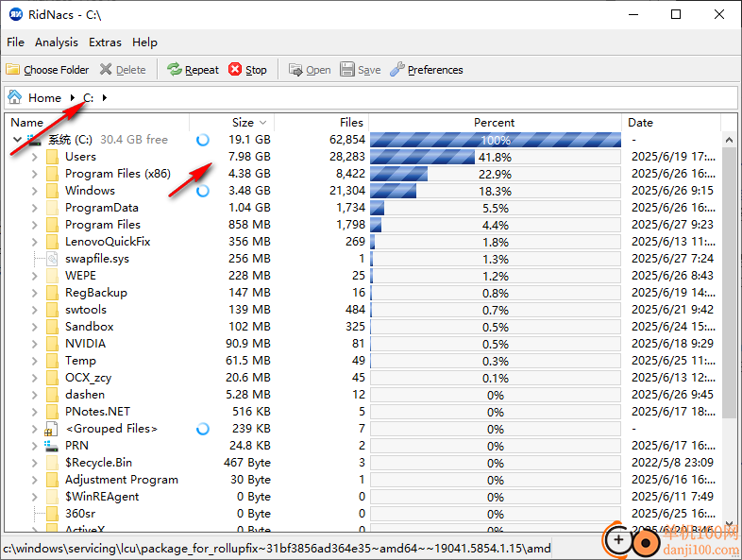
Task: Select the $WinREAgent row name
Action: pos(102,497)
